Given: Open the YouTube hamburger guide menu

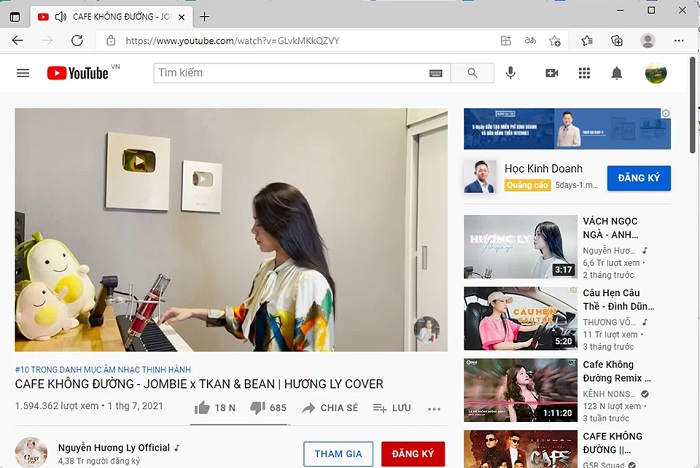Looking at the screenshot, I should click(23, 73).
